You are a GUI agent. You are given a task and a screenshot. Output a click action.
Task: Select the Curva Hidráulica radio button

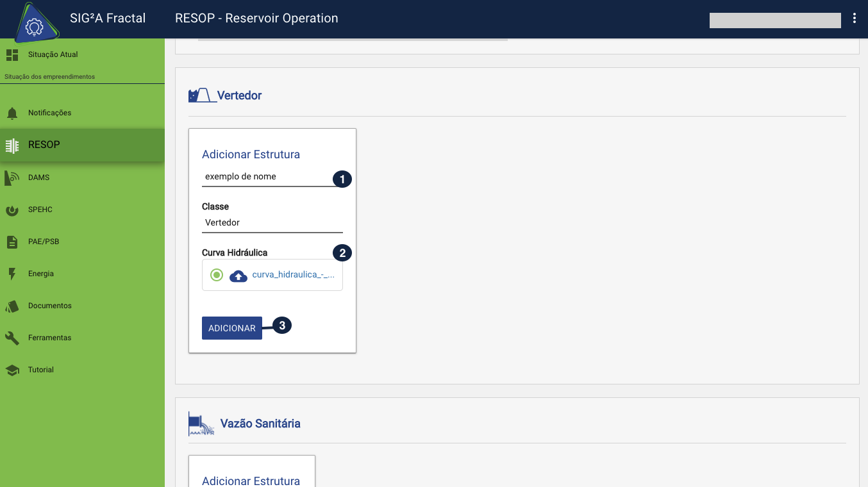(x=217, y=275)
